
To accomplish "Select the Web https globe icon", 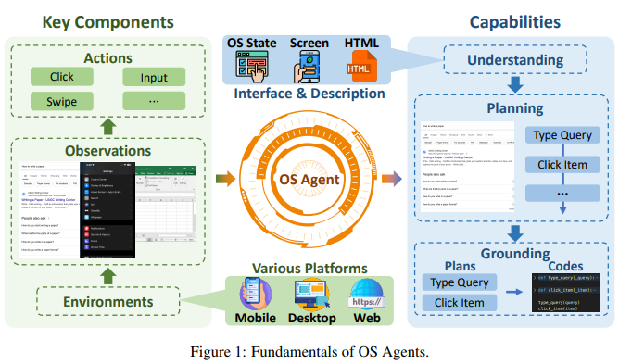I will point(367,295).
